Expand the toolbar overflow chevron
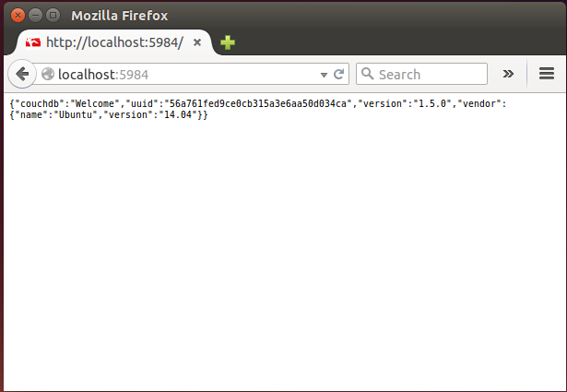This screenshot has width=567, height=392. (x=508, y=74)
